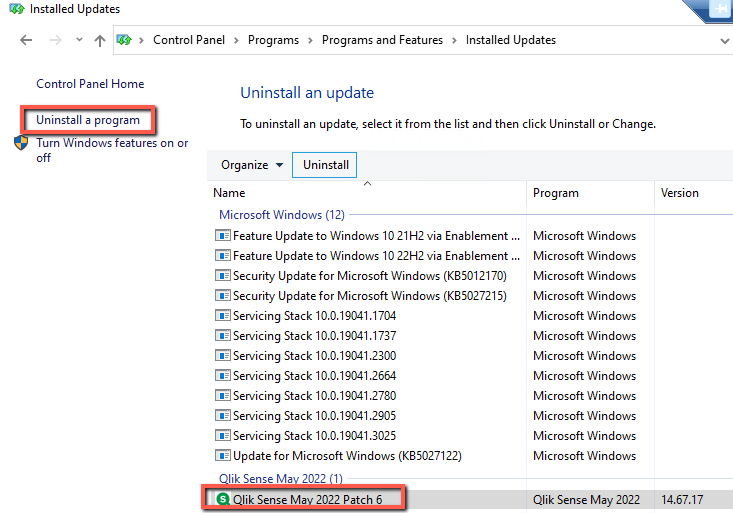
Task: Open the Programs breadcrumb
Action: point(273,40)
